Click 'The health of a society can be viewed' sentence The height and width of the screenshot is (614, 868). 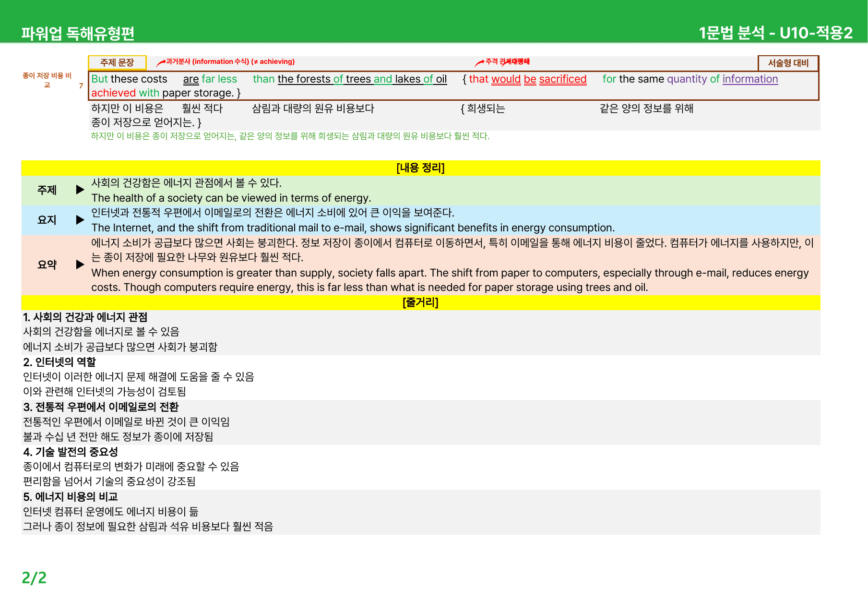click(x=231, y=198)
